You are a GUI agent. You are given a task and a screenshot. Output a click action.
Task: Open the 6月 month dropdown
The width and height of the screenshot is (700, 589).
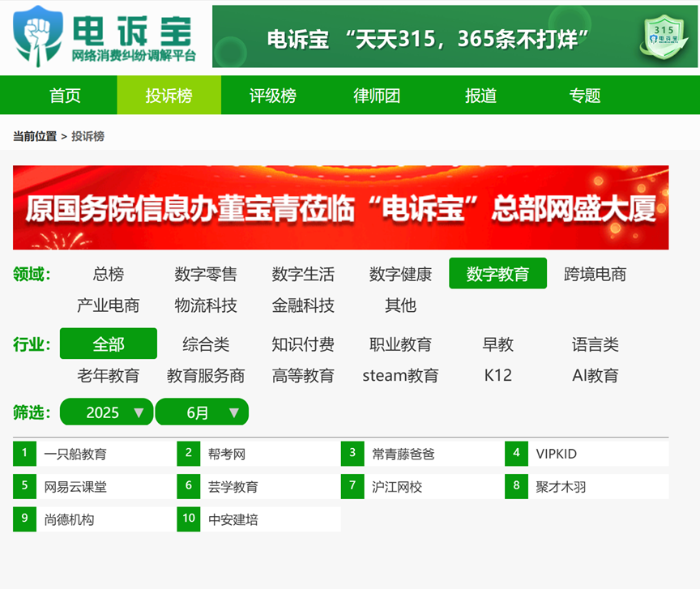pyautogui.click(x=202, y=412)
